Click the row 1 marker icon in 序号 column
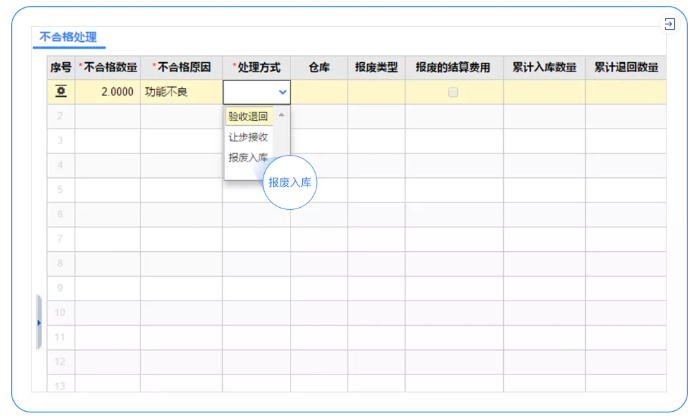Viewport: 696px width, 420px height. pos(61,92)
